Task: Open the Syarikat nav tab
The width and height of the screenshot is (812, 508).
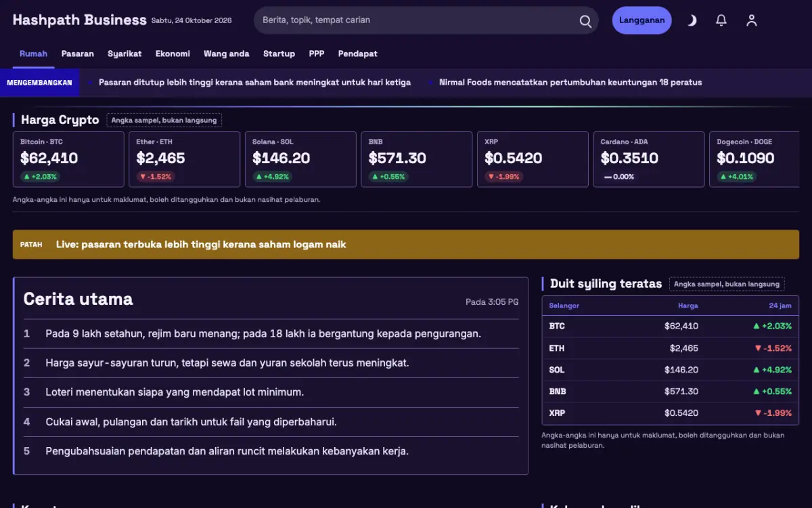Action: tap(125, 54)
